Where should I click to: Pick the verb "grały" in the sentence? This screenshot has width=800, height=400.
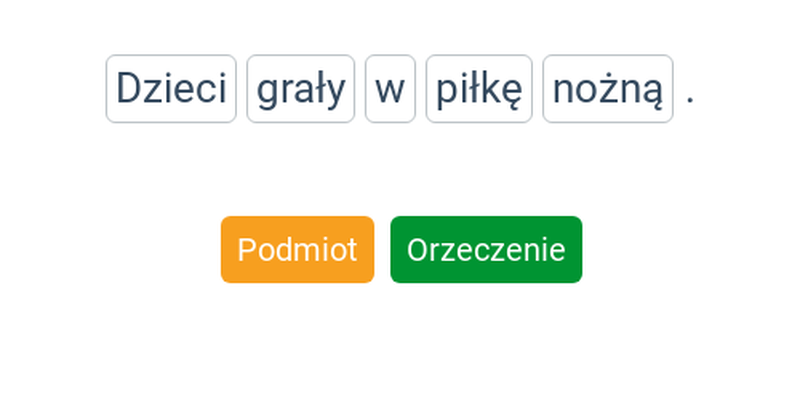301,89
